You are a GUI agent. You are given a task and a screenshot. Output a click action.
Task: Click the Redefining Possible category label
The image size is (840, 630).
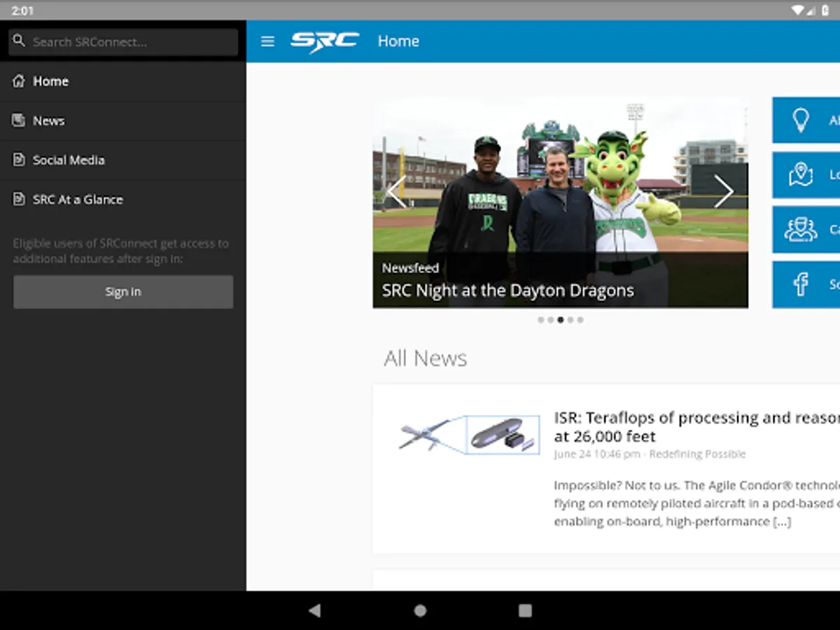pyautogui.click(x=697, y=454)
